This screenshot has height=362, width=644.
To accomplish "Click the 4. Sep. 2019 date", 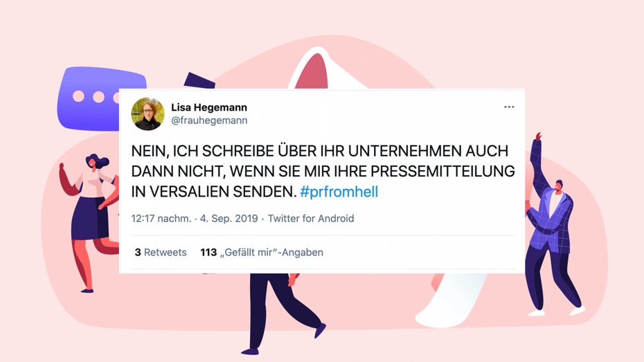I will coord(229,218).
